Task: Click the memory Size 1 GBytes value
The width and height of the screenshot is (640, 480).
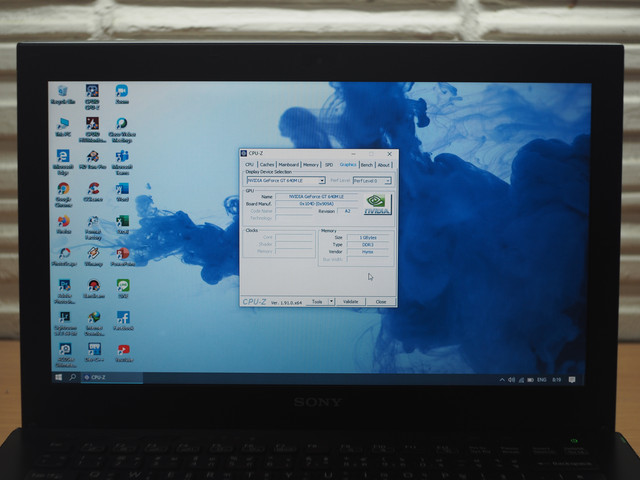Action: [368, 237]
